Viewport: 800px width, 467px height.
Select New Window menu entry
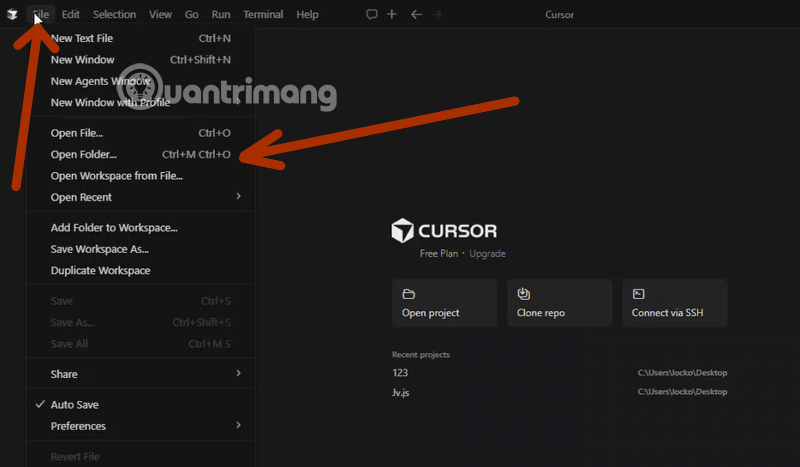point(140,60)
